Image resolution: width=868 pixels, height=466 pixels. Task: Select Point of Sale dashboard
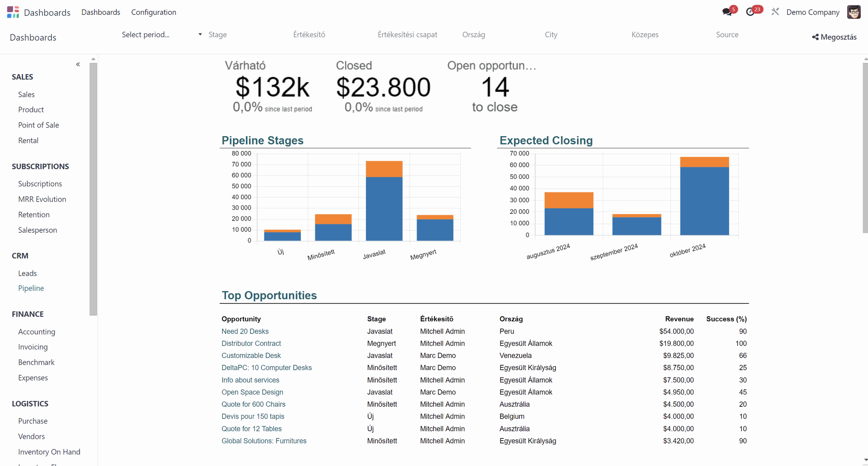point(38,125)
